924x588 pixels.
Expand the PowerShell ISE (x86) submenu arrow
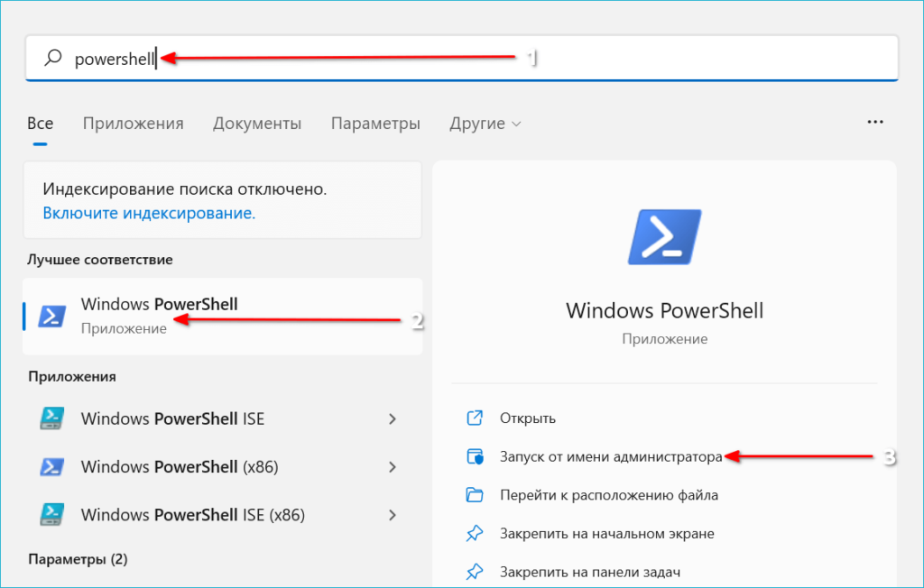point(393,516)
